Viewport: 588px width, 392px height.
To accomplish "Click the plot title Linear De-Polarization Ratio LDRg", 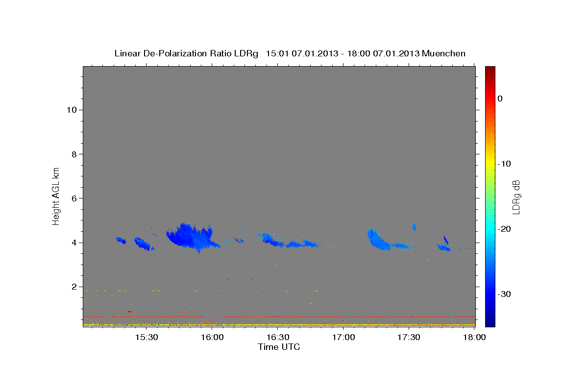I will (186, 53).
